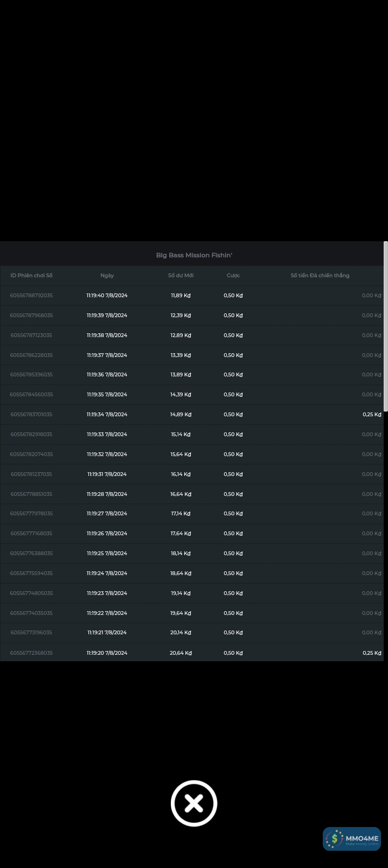
Task: Click the 20,14 K₫ balance value
Action: click(x=181, y=633)
